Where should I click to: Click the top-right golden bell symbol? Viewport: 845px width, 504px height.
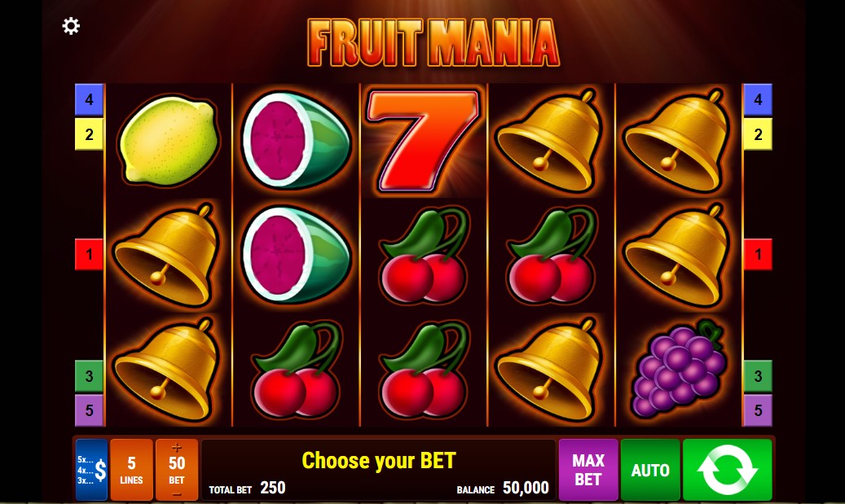coord(677,141)
